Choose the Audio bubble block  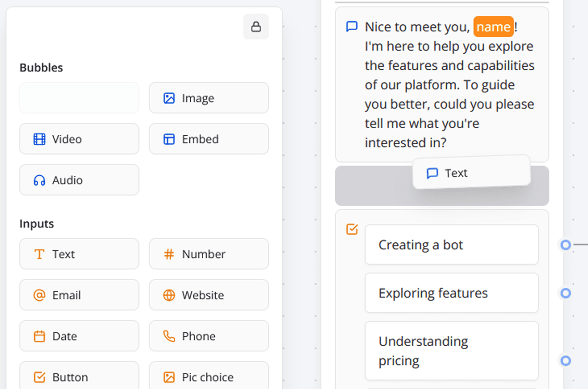(x=79, y=180)
